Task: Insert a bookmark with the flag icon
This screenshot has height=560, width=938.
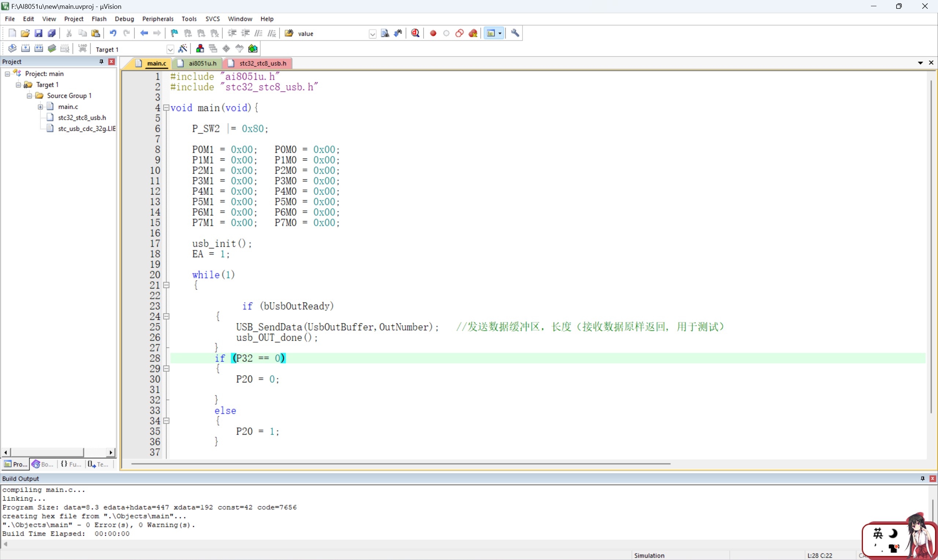Action: point(174,33)
